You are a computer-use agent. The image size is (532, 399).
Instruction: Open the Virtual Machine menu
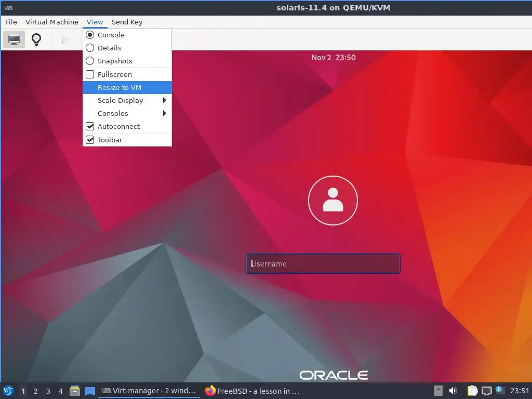(x=51, y=22)
